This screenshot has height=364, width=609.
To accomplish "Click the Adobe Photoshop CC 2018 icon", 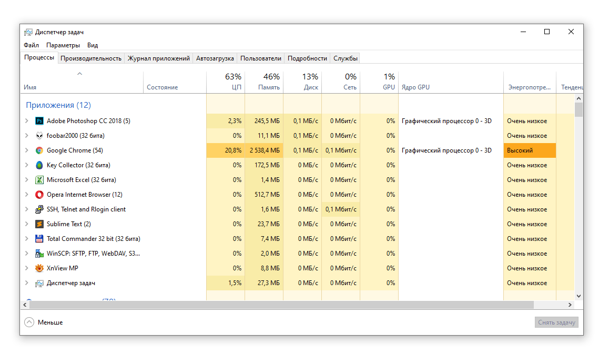I will (39, 121).
